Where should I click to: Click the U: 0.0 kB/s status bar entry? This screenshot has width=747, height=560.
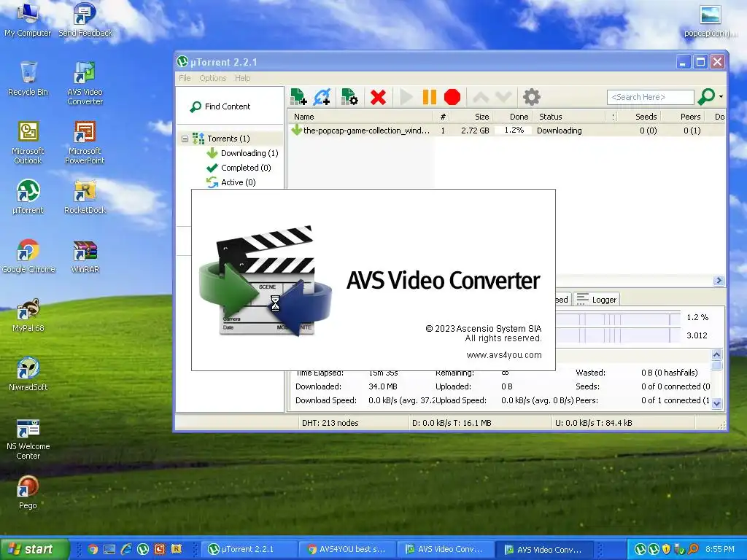point(593,423)
